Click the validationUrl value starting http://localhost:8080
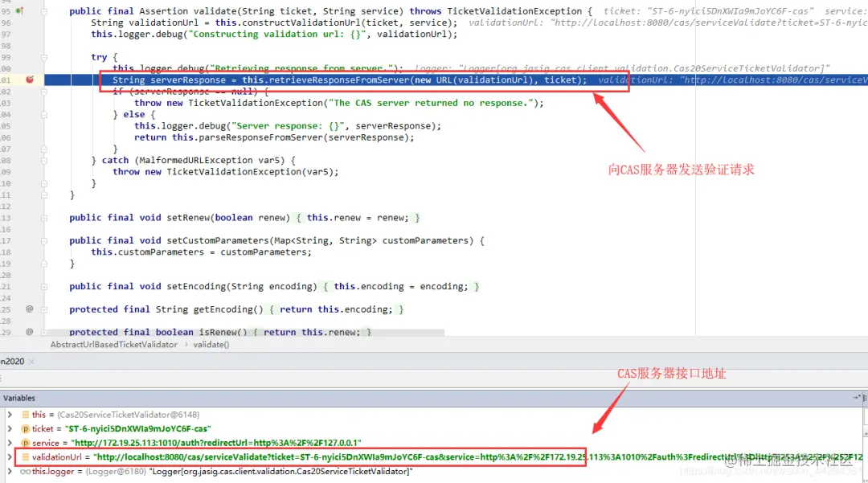868x483 pixels. pos(478,457)
